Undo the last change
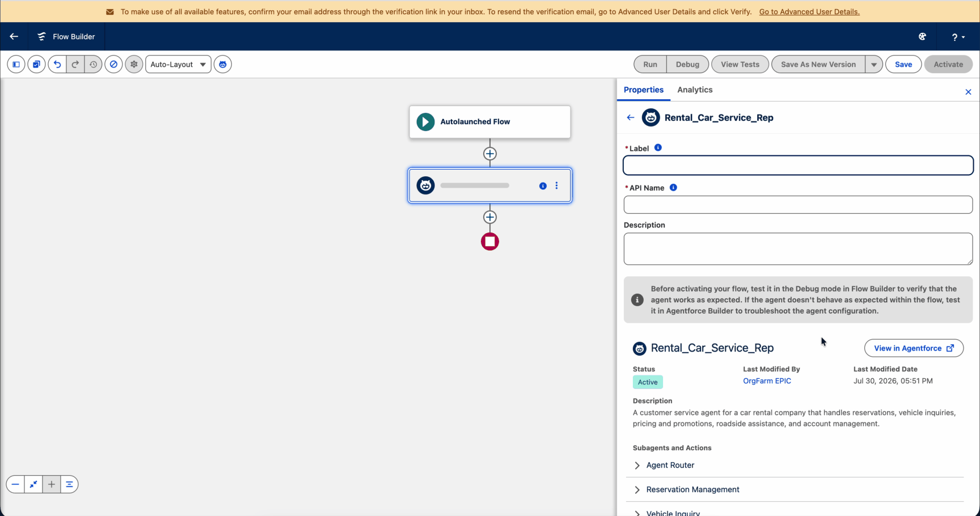This screenshot has width=980, height=516. click(57, 64)
